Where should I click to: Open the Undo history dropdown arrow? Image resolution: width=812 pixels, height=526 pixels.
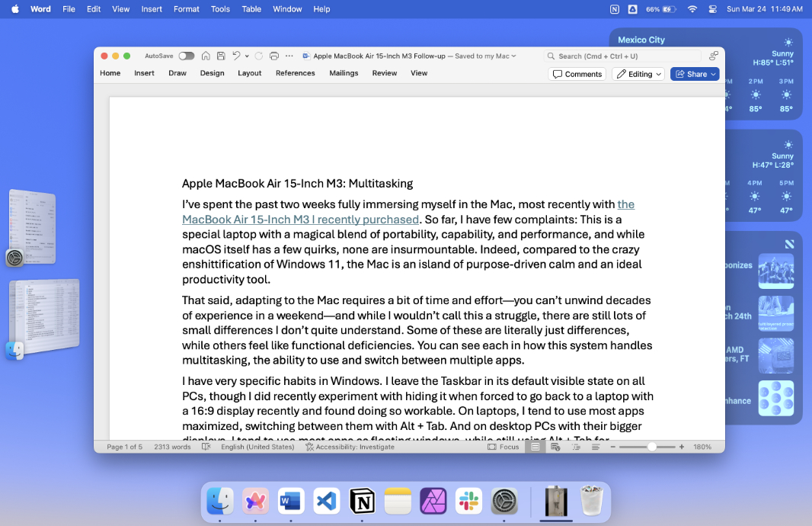247,56
